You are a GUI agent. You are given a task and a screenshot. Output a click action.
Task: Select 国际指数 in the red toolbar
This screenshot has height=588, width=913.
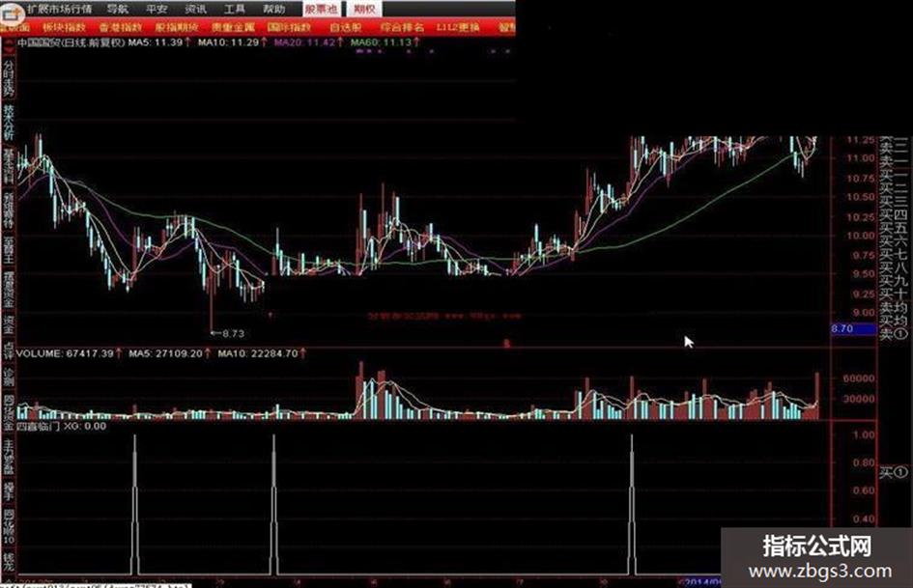[290, 27]
